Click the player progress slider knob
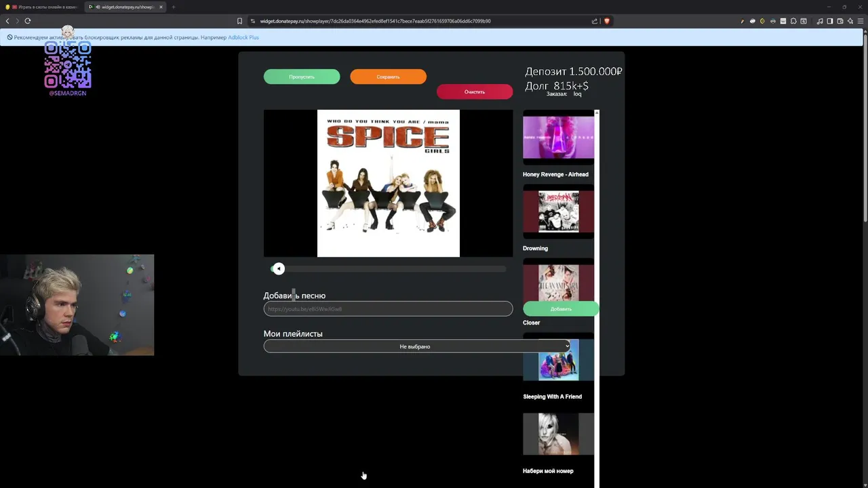This screenshot has width=868, height=488. point(278,269)
